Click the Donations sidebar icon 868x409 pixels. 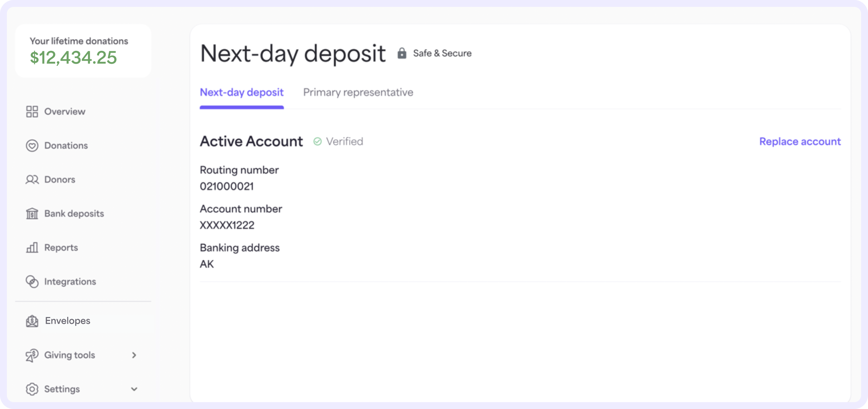coord(32,145)
